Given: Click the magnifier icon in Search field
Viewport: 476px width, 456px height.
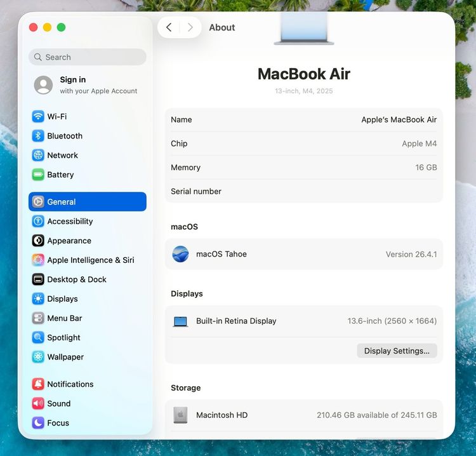Looking at the screenshot, I should tap(37, 57).
